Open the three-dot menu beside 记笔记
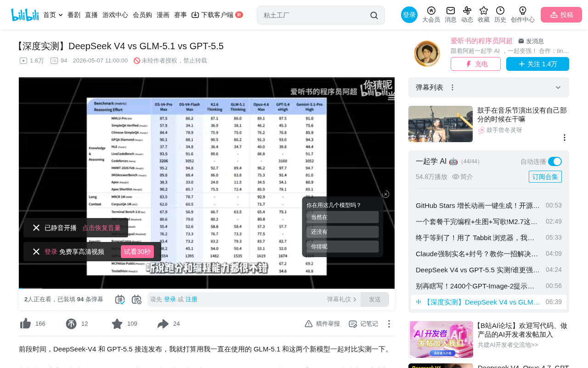Screen dimensions: 588x368 pos(389,324)
